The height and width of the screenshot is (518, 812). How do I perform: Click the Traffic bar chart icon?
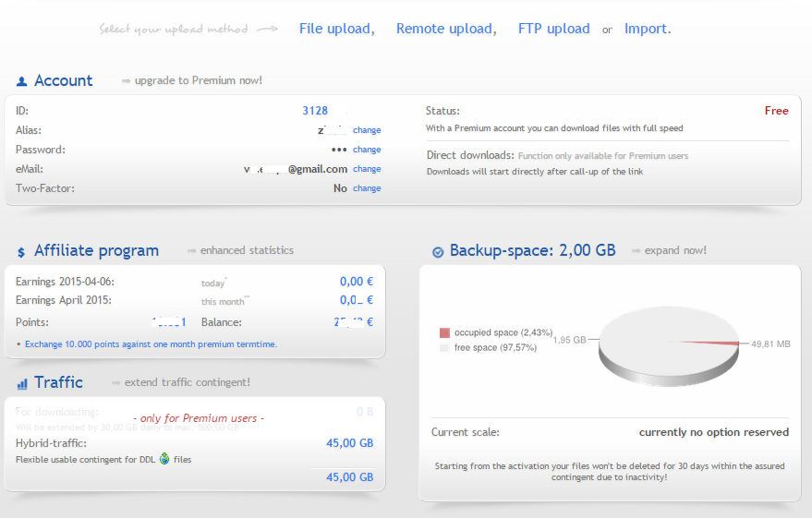coord(21,384)
